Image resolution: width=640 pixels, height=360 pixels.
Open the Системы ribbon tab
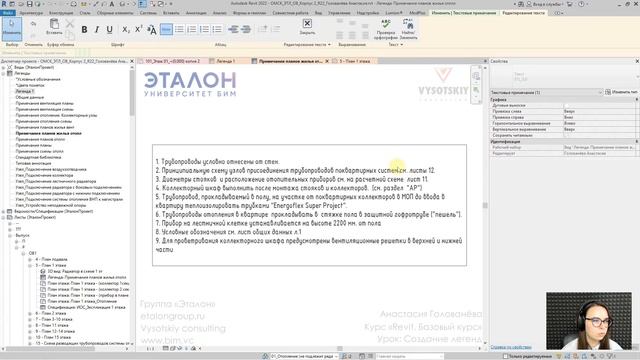tap(148, 13)
